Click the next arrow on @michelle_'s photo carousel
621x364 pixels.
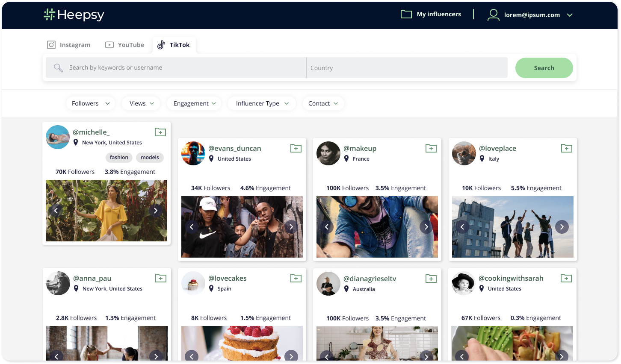coord(156,211)
